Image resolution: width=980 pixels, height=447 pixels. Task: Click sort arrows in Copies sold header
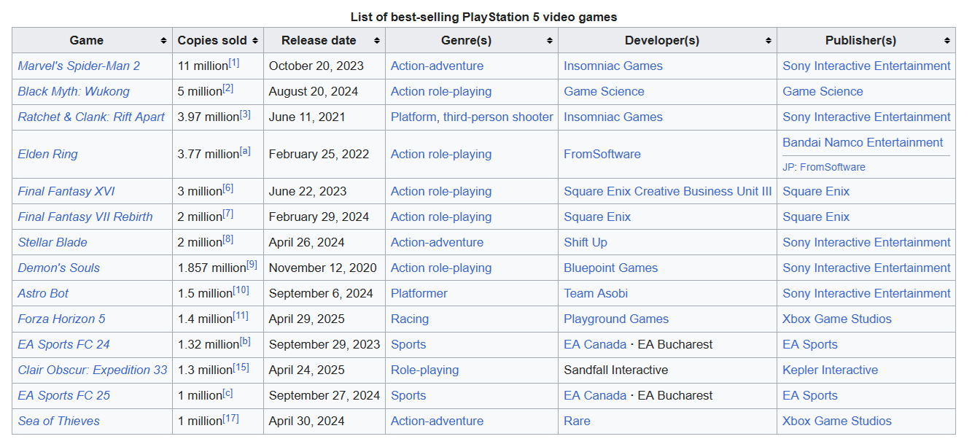click(x=254, y=41)
